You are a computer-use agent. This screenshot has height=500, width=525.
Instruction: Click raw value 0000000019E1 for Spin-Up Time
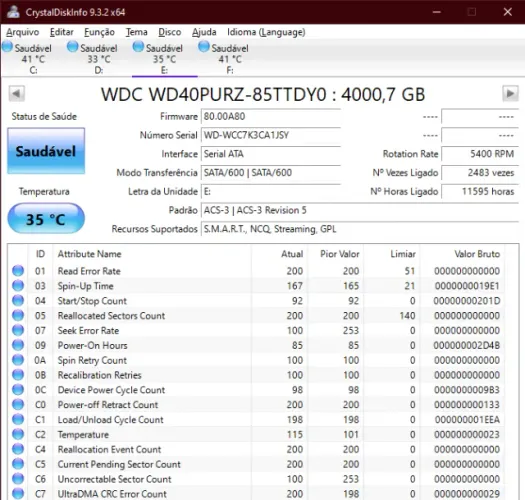[467, 286]
